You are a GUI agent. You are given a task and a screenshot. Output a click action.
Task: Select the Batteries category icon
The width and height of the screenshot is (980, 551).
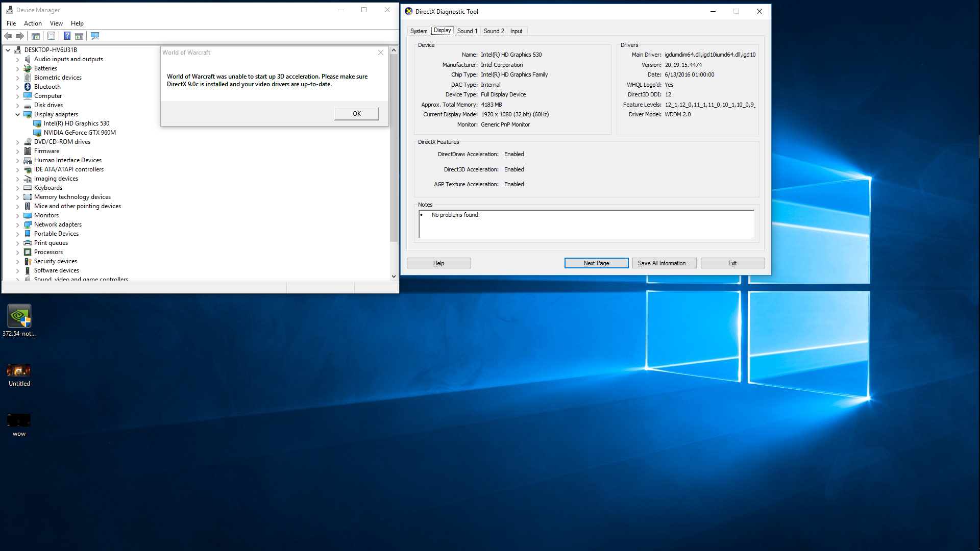coord(28,68)
